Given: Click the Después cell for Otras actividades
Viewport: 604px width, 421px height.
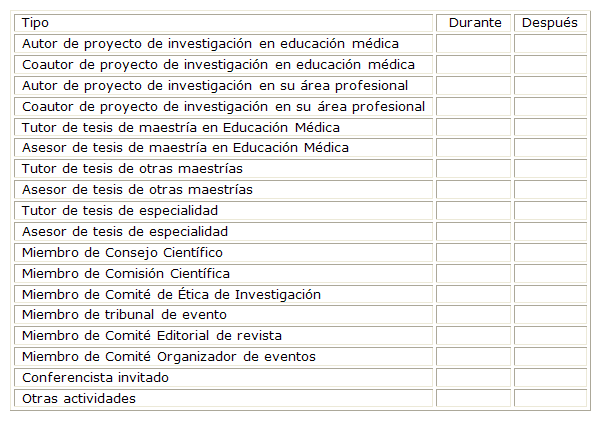Looking at the screenshot, I should (x=550, y=398).
